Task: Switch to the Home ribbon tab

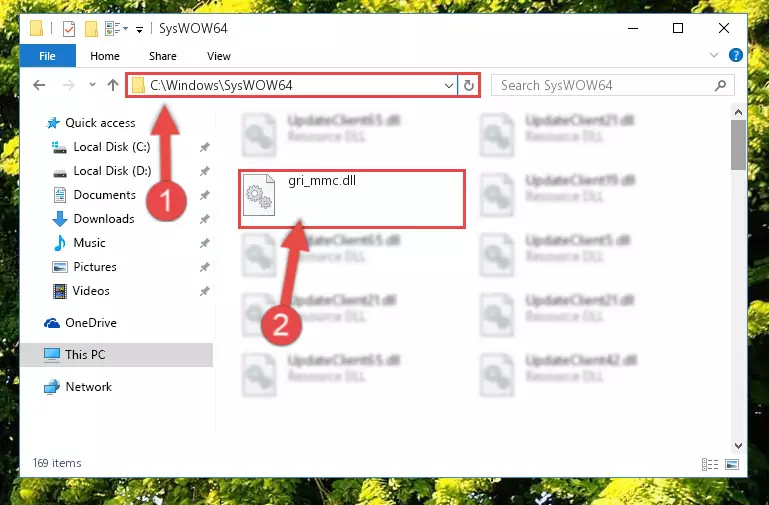Action: (x=104, y=56)
